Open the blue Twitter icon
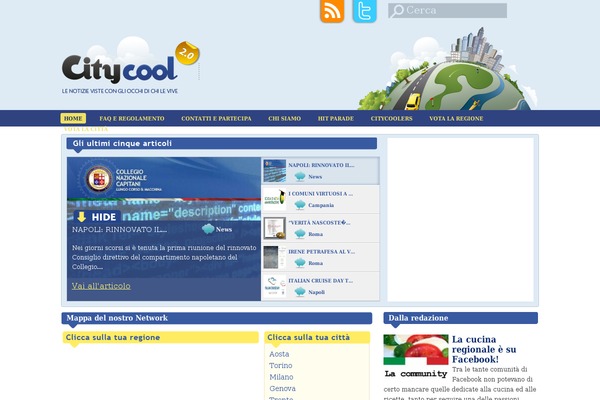The height and width of the screenshot is (400, 600). pyautogui.click(x=364, y=11)
